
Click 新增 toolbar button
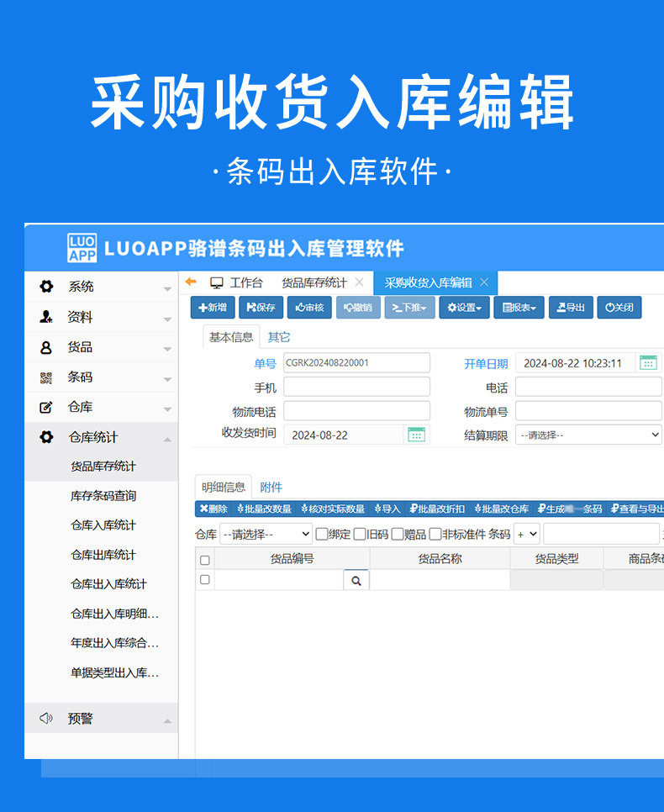click(213, 308)
